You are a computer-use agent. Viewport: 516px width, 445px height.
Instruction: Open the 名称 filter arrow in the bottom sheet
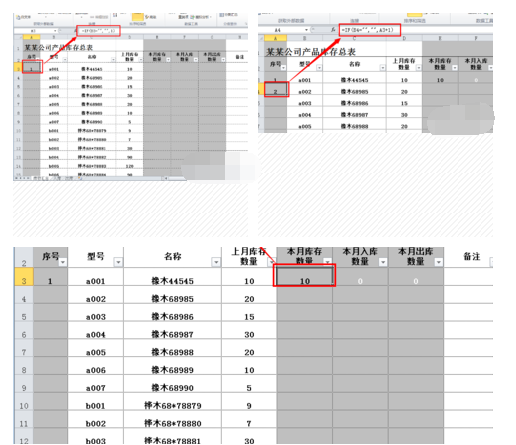(x=216, y=262)
